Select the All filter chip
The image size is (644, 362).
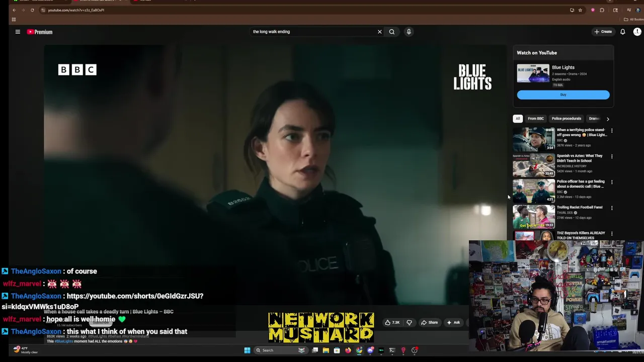click(x=518, y=119)
